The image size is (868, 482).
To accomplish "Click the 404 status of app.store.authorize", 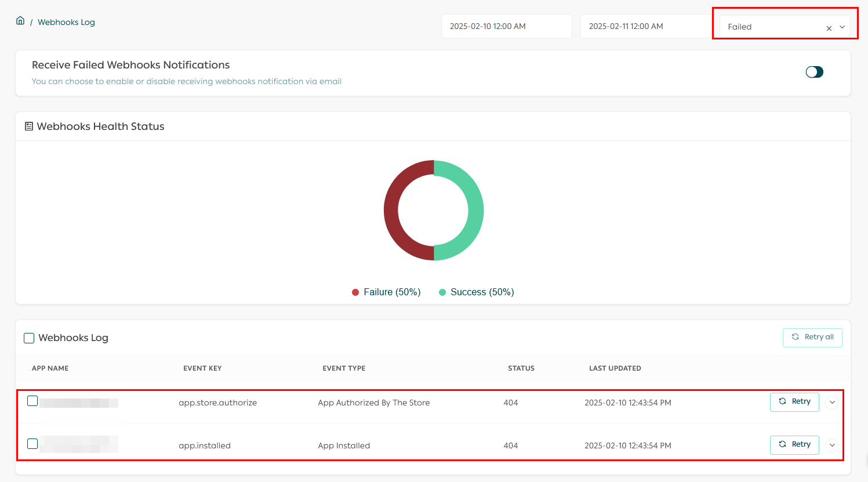I will (511, 403).
